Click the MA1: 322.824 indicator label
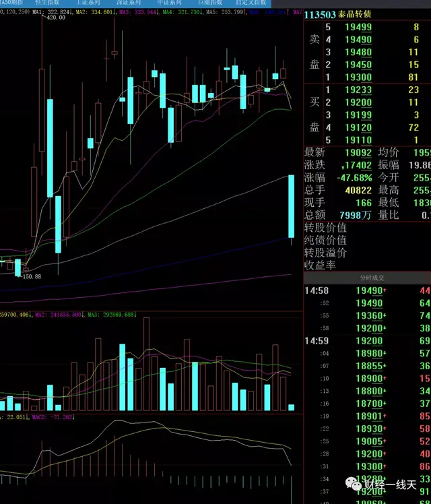431x504 pixels. coord(52,12)
